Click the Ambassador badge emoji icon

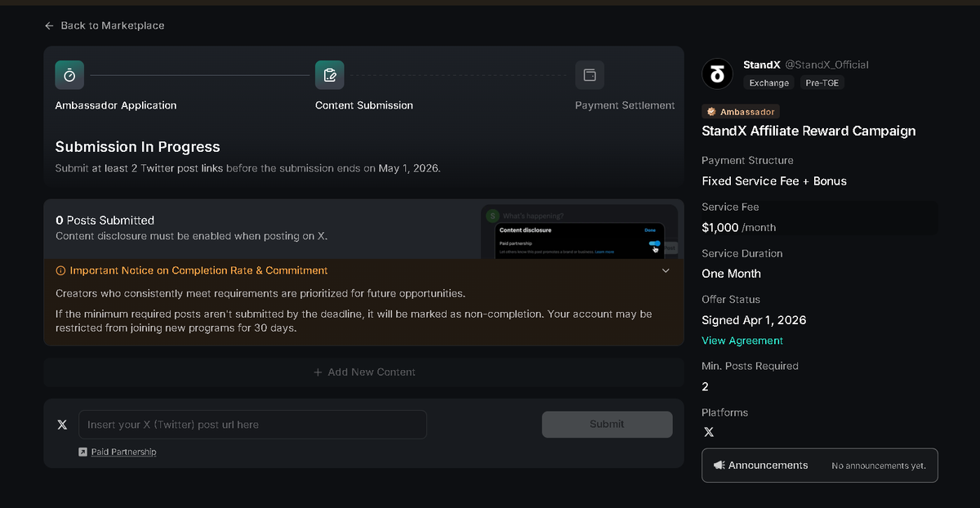click(x=711, y=112)
